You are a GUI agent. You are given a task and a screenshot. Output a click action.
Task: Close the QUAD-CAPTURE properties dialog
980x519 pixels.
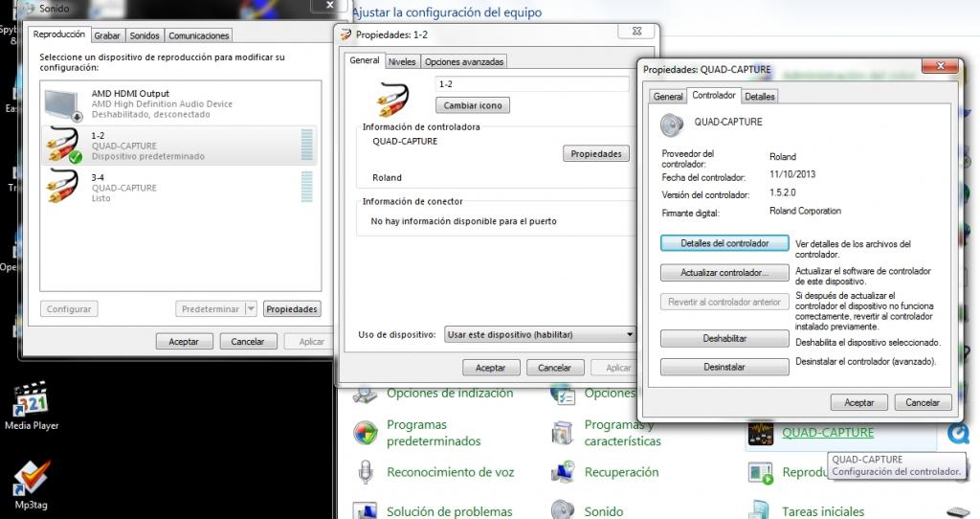(940, 66)
